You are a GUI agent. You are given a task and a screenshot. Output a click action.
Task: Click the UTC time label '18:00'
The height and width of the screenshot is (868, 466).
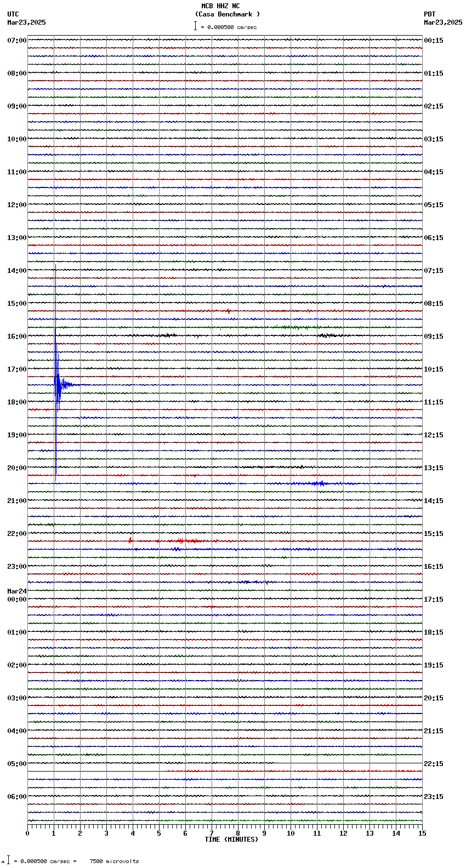pyautogui.click(x=17, y=402)
